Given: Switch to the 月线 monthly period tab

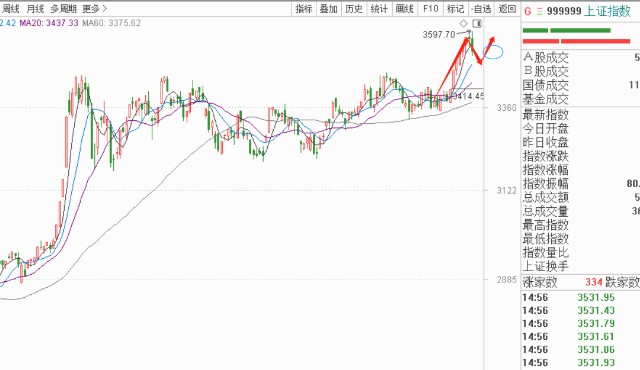Looking at the screenshot, I should pos(35,9).
